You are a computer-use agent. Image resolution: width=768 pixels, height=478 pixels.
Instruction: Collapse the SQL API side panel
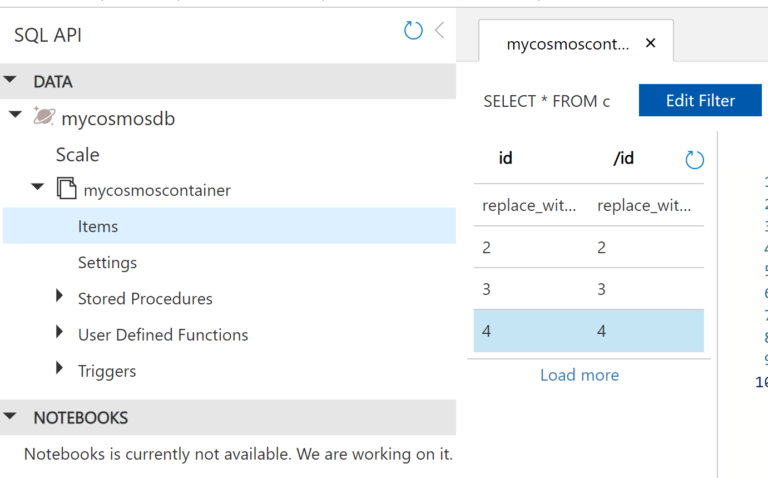point(439,30)
